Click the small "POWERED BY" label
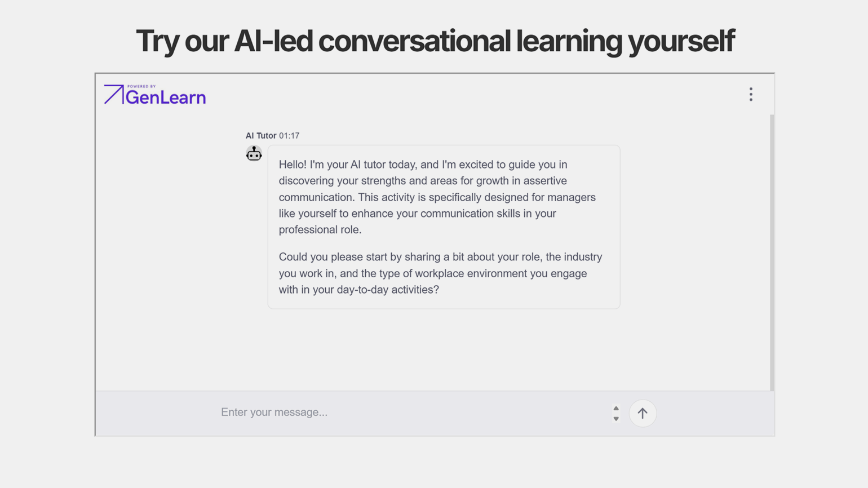 point(141,86)
